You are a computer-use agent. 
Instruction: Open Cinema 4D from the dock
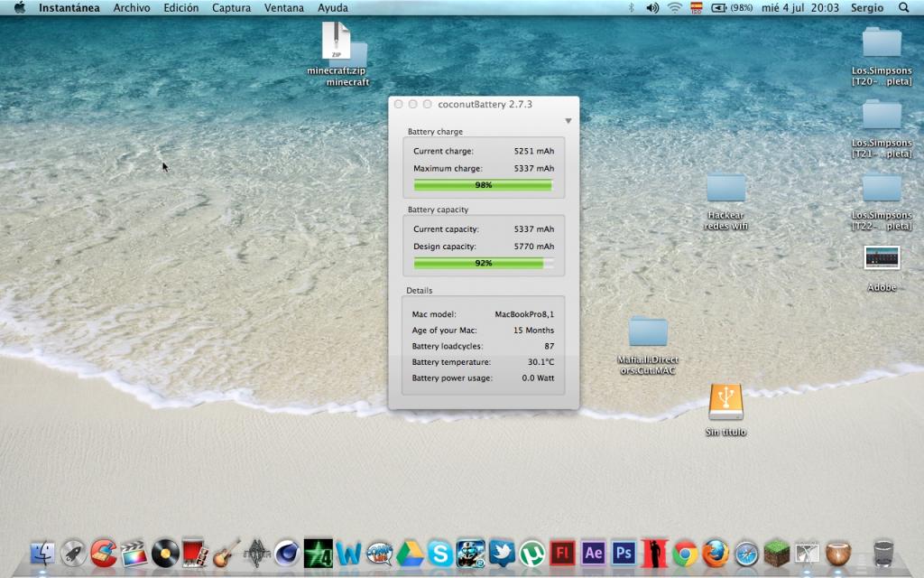click(287, 554)
